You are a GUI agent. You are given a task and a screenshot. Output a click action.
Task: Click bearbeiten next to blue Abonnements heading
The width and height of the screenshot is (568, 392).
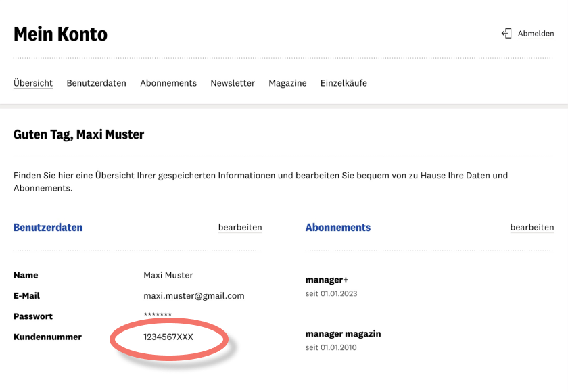point(532,228)
